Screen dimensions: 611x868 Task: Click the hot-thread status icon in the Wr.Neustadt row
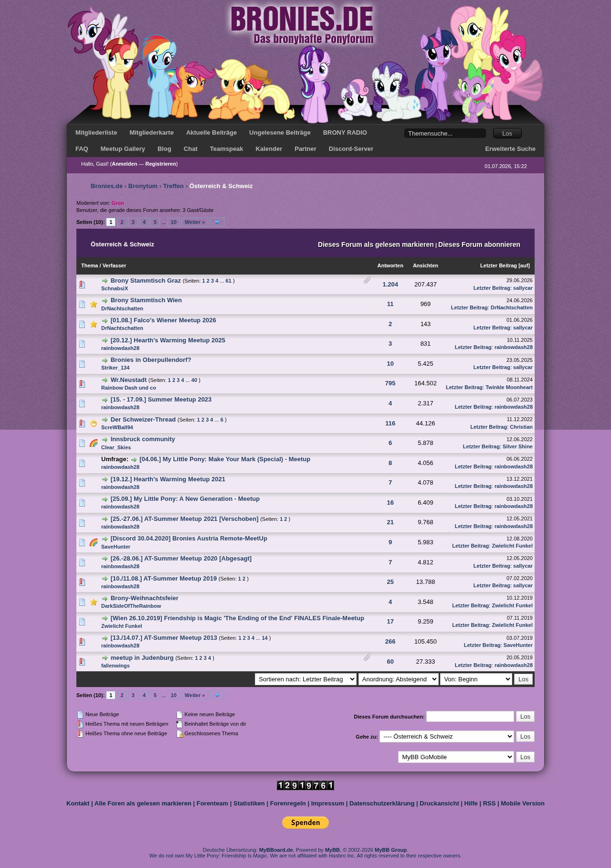(x=82, y=383)
